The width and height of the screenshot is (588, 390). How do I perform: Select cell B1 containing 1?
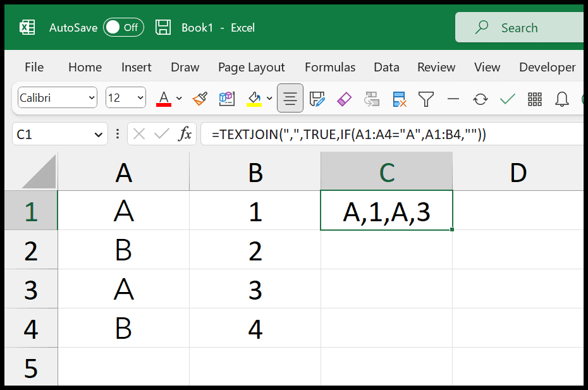255,210
